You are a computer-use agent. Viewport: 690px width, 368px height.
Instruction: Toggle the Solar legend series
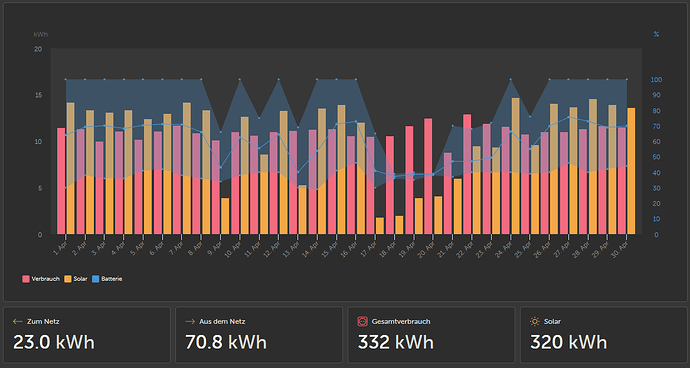pyautogui.click(x=76, y=279)
